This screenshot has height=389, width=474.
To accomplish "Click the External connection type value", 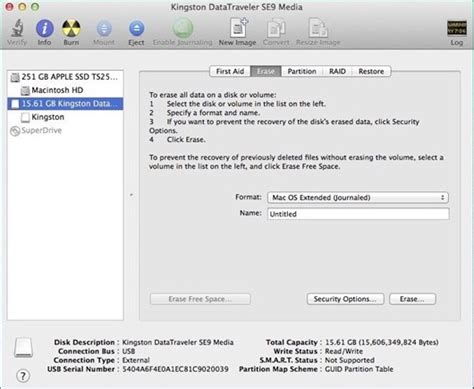I will click(136, 360).
